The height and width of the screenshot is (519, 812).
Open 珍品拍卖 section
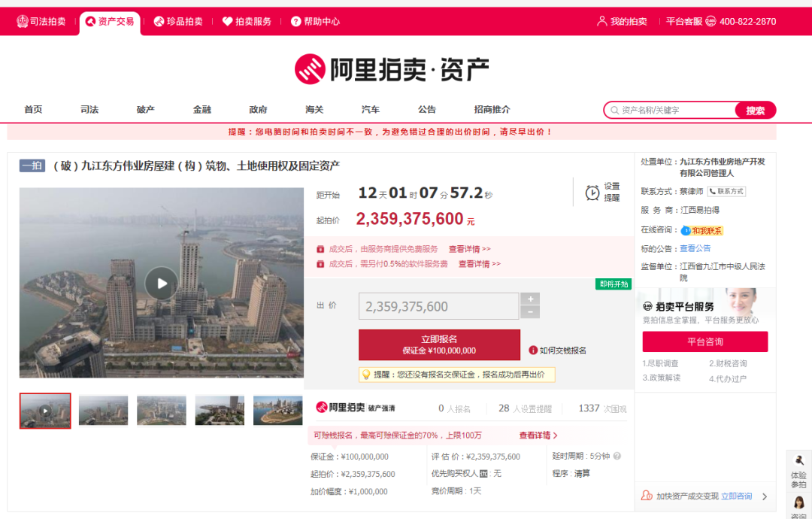pos(178,21)
